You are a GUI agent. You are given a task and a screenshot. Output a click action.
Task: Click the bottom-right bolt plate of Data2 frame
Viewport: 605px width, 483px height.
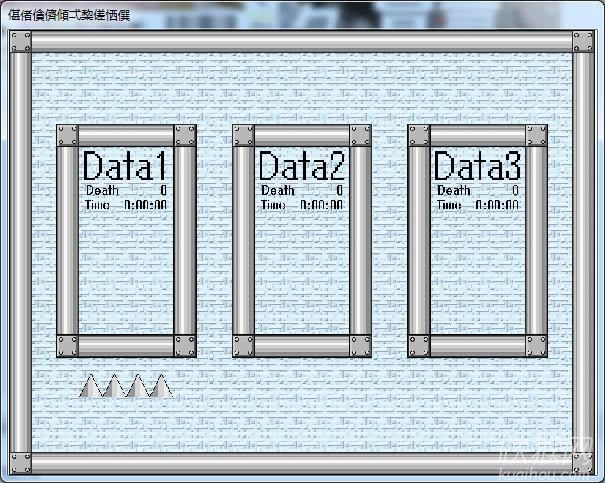[361, 346]
